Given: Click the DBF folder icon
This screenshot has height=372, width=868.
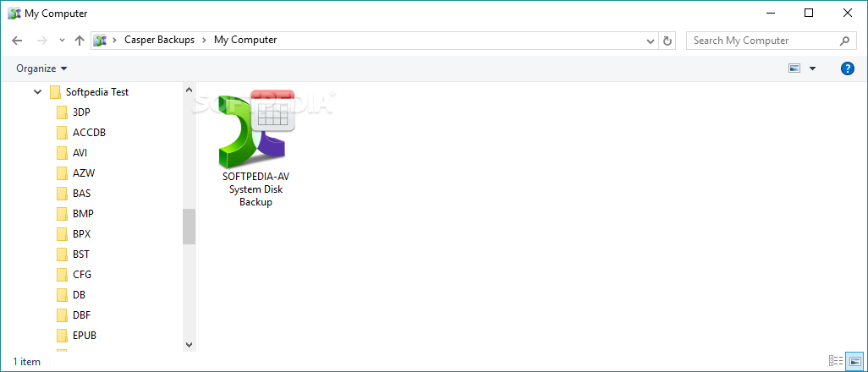Looking at the screenshot, I should [62, 315].
